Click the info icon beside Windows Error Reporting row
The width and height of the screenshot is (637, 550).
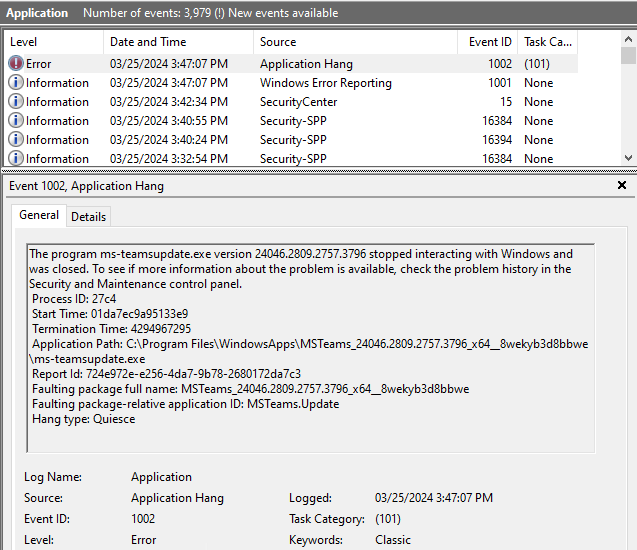click(x=15, y=82)
